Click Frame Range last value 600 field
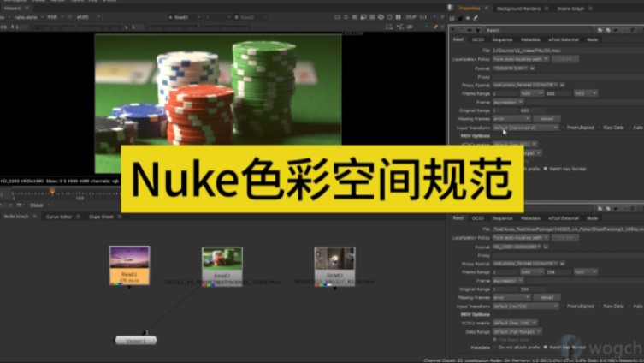Image resolution: width=644 pixels, height=363 pixels. [558, 93]
